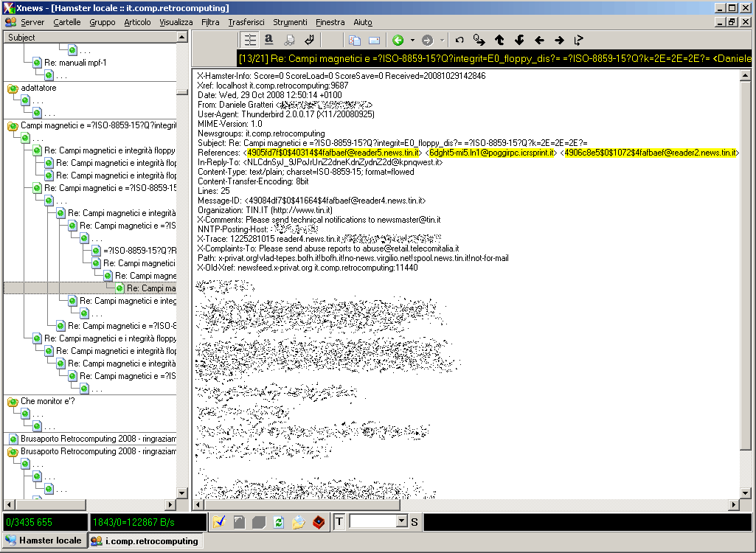The height and width of the screenshot is (553, 756).
Task: Toggle the 'T' button in bottom bar
Action: pyautogui.click(x=339, y=522)
